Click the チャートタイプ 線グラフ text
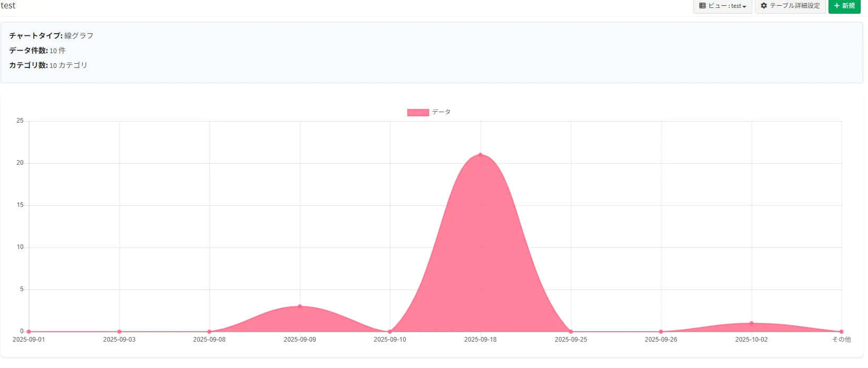 [51, 36]
